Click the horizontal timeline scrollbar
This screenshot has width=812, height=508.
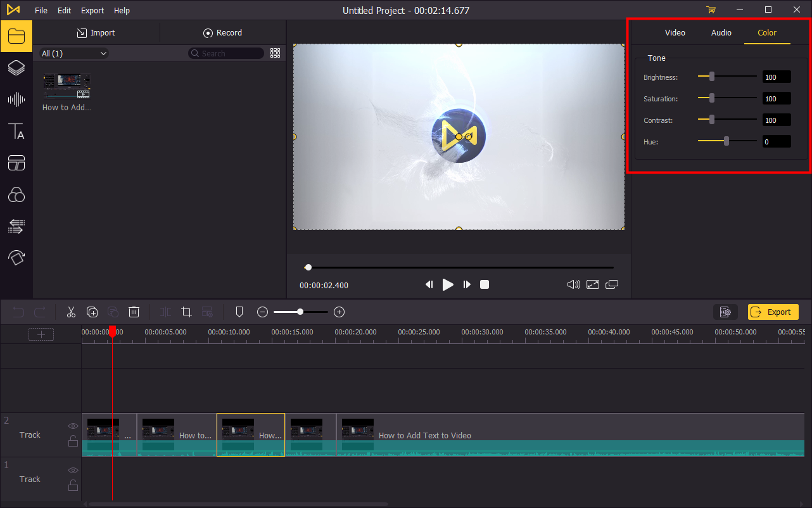pyautogui.click(x=238, y=504)
